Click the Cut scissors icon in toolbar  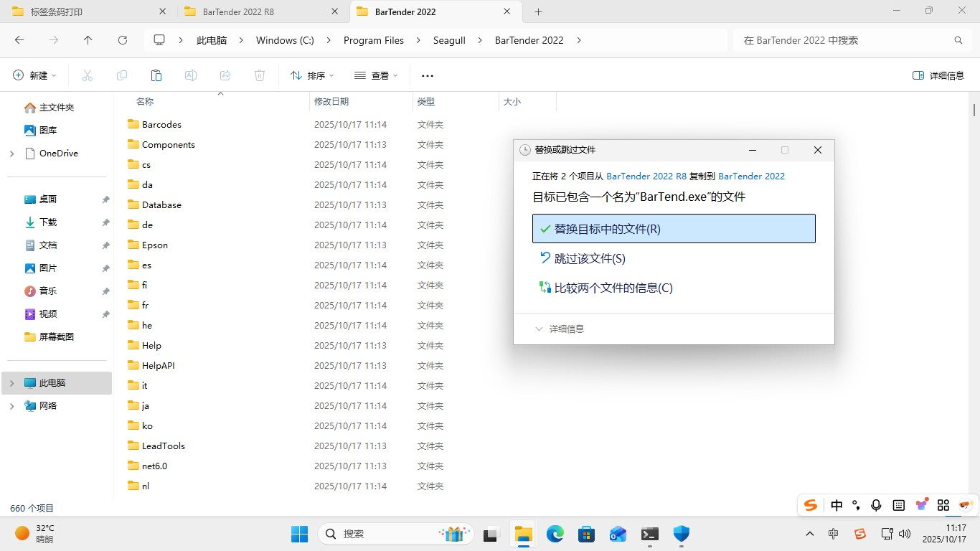coord(88,75)
